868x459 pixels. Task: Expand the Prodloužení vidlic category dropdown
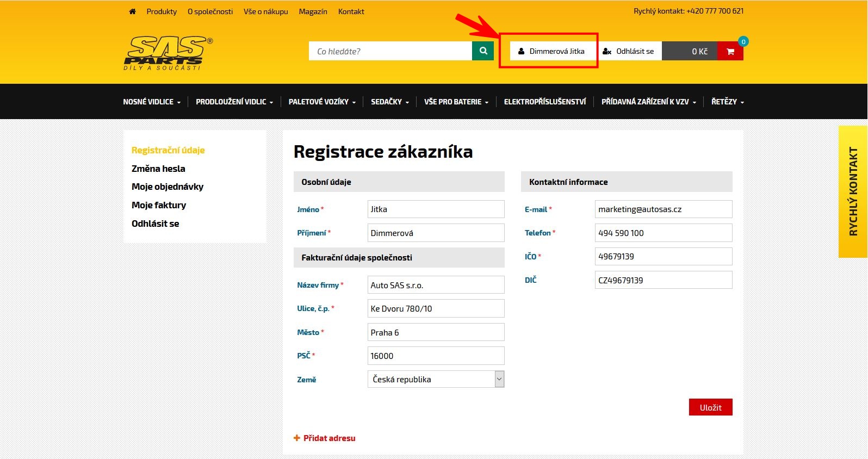[x=234, y=102]
